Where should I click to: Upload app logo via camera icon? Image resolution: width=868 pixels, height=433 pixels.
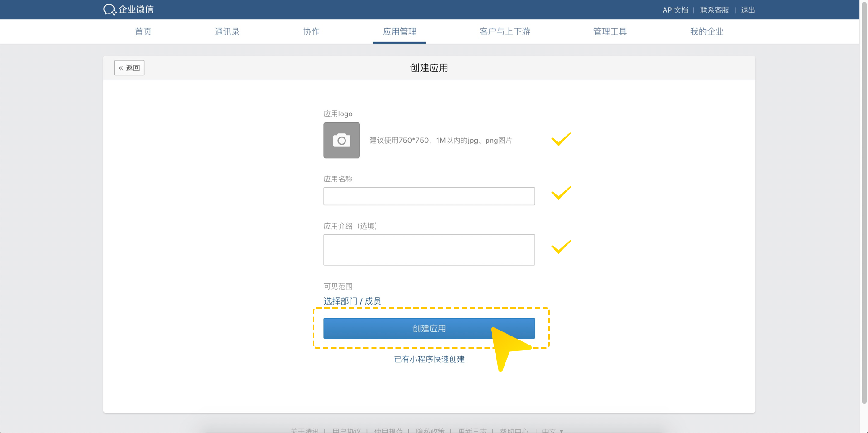pos(341,140)
